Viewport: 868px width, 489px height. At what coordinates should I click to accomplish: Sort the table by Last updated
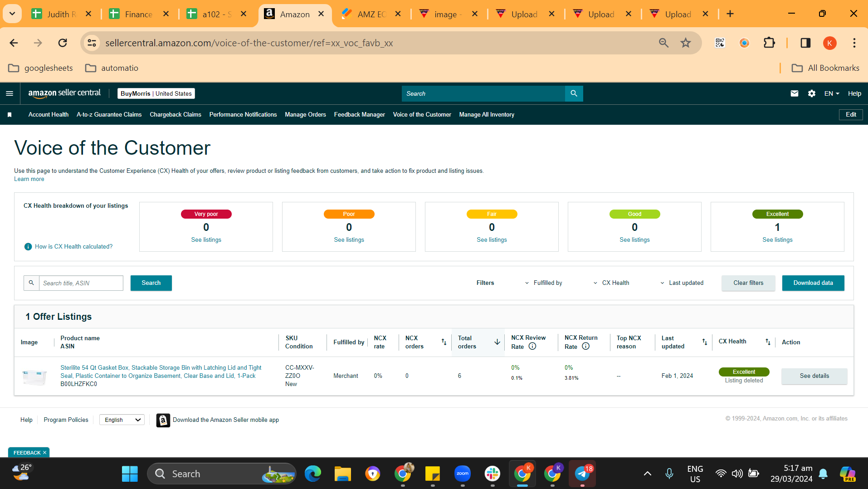705,342
